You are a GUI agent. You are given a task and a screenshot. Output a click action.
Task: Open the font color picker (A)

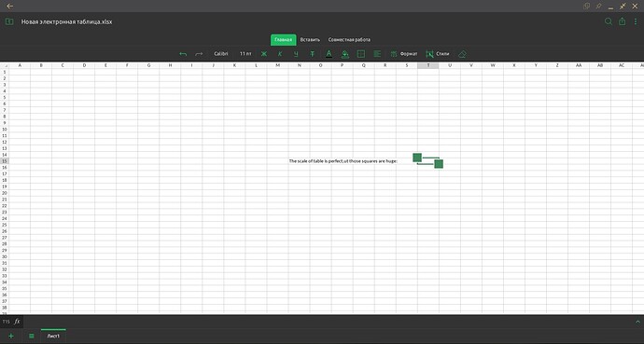[x=329, y=54]
